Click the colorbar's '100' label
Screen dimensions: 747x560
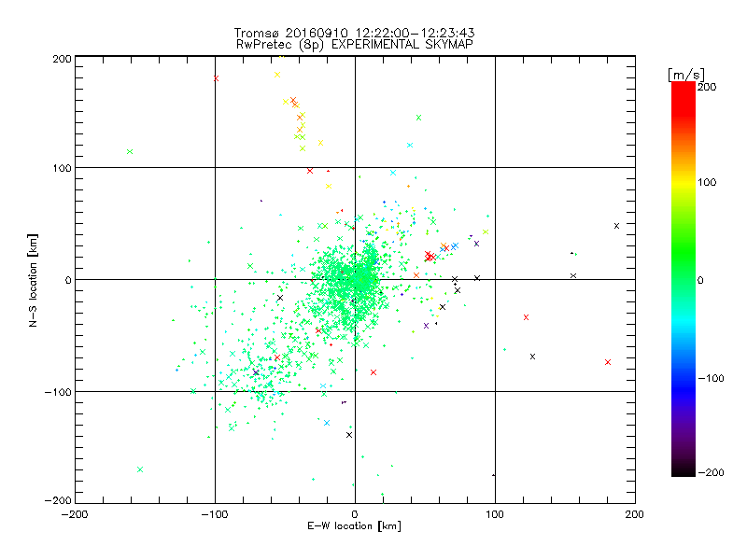[707, 182]
